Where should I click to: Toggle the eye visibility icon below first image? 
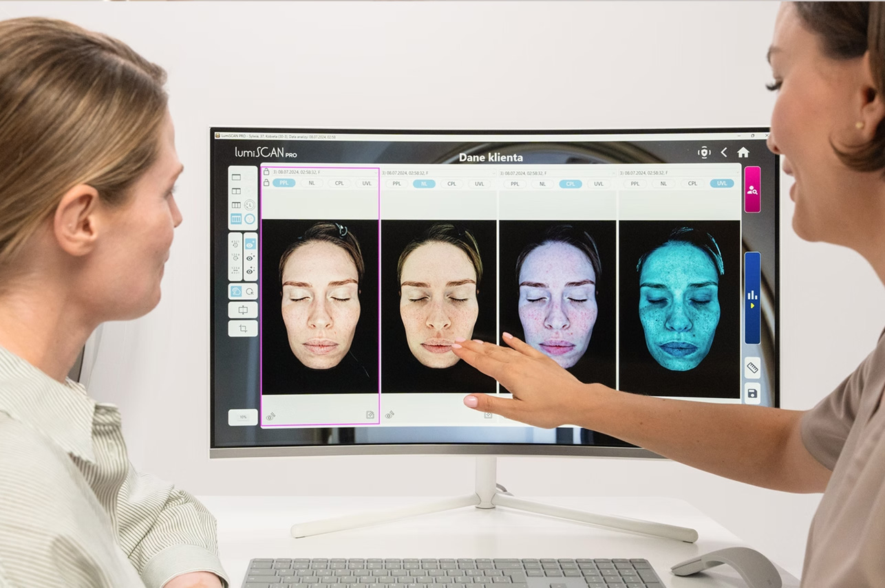(270, 416)
